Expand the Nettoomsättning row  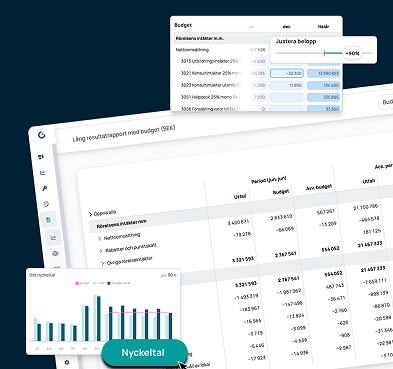pos(99,238)
